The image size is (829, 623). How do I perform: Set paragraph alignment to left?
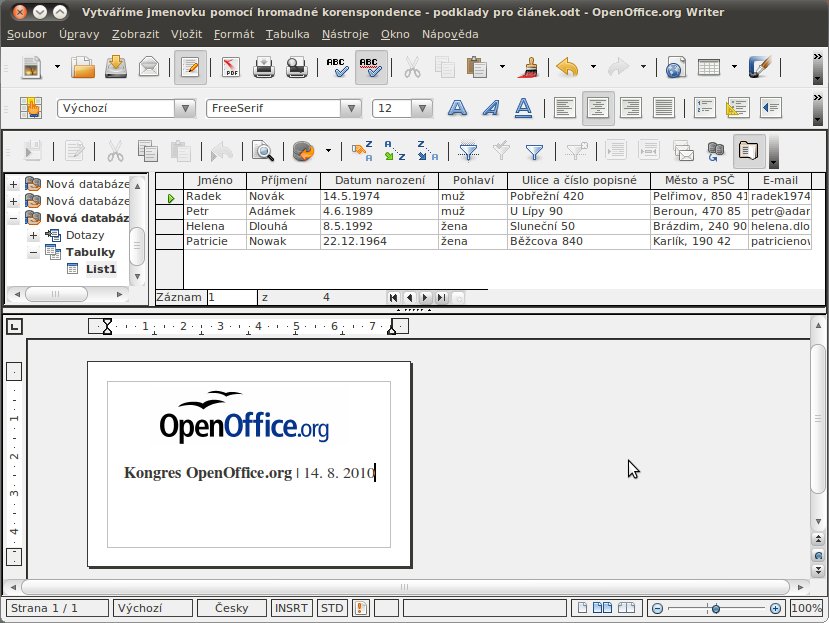pos(565,108)
